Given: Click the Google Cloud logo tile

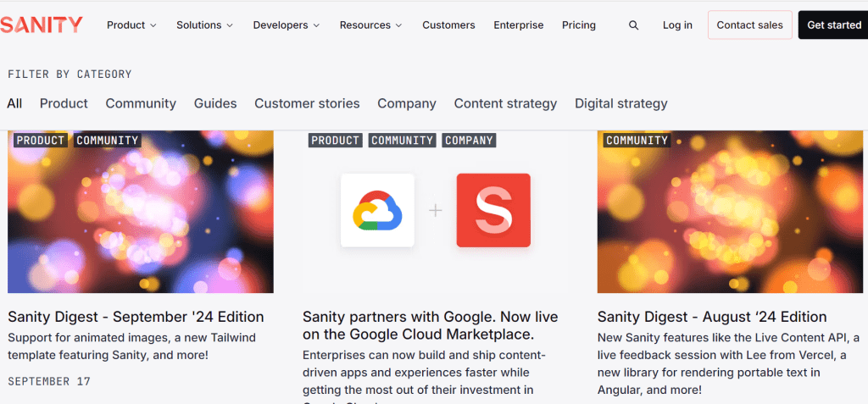Looking at the screenshot, I should coord(377,210).
